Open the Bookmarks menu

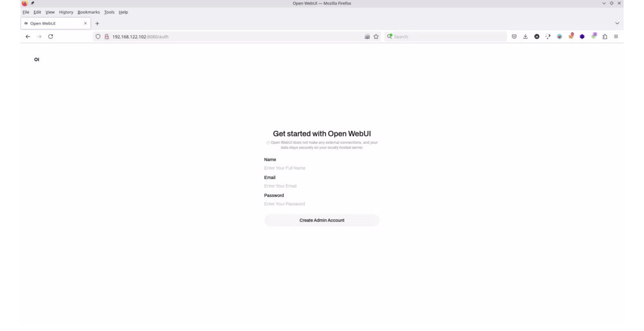tap(88, 12)
